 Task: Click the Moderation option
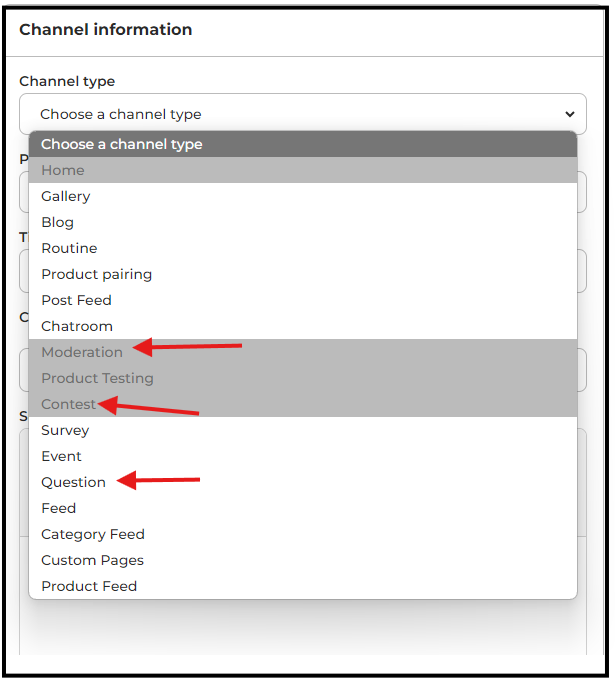tap(82, 352)
